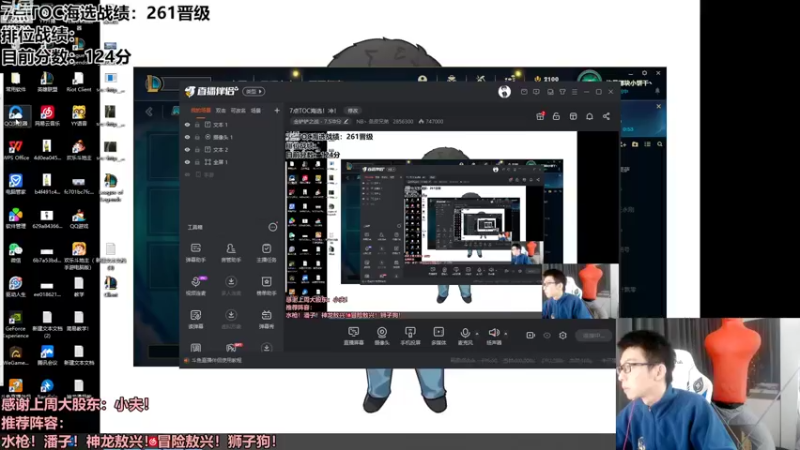Open the gift box icon with the red badge
The width and height of the screenshot is (800, 450).
point(540,116)
